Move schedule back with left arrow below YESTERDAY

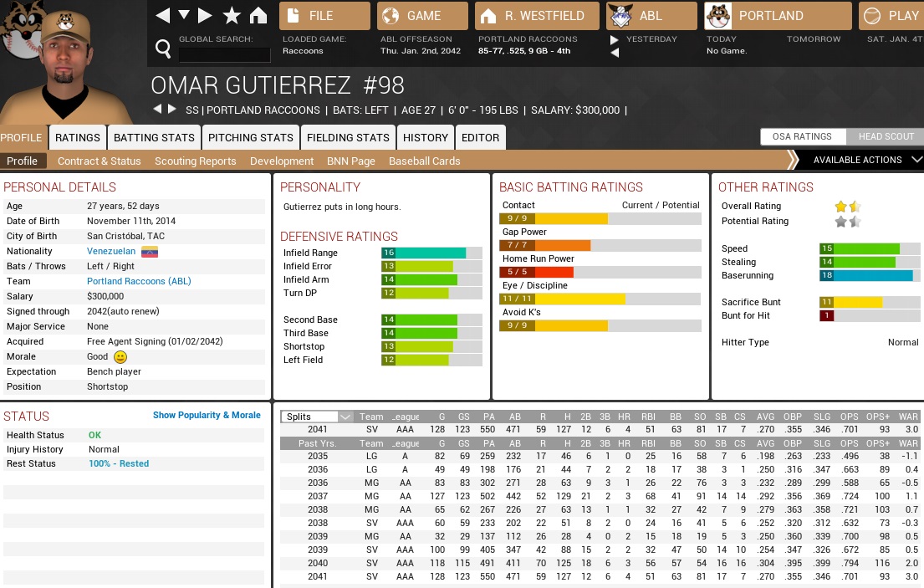[614, 53]
